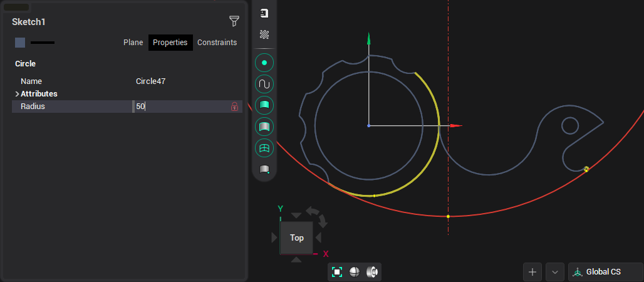
Task: Toggle the red lock on Radius field
Action: 235,107
